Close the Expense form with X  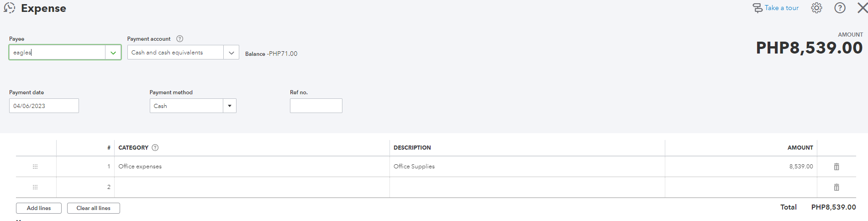(x=862, y=8)
